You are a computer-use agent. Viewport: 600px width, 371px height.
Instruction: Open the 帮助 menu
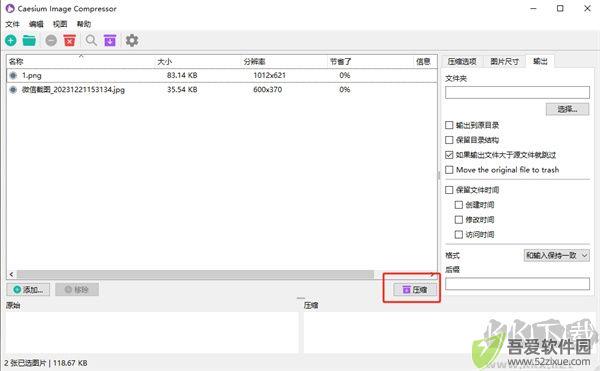84,24
